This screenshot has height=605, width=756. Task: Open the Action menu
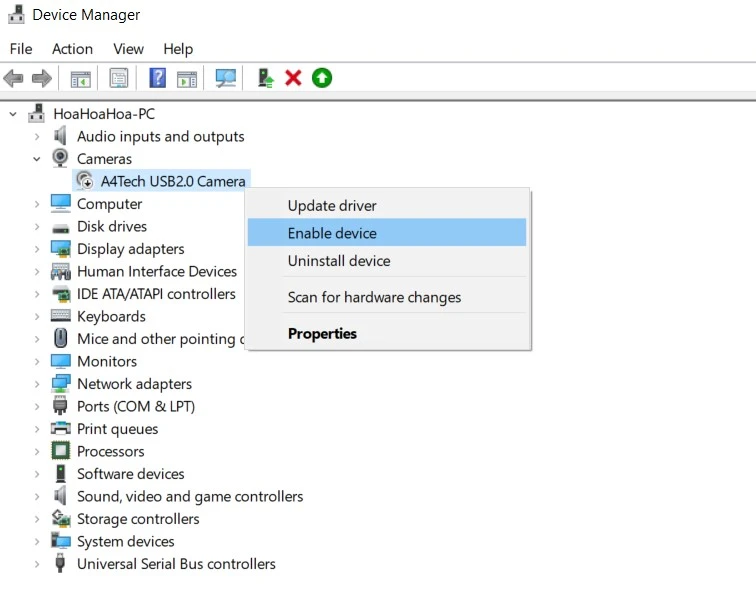[72, 49]
